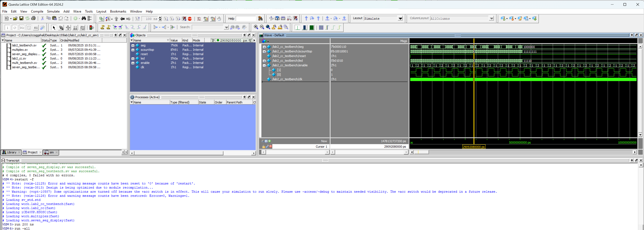Image resolution: width=644 pixels, height=230 pixels.
Task: Click the Save icon in toolbar
Action: pyautogui.click(x=21, y=19)
